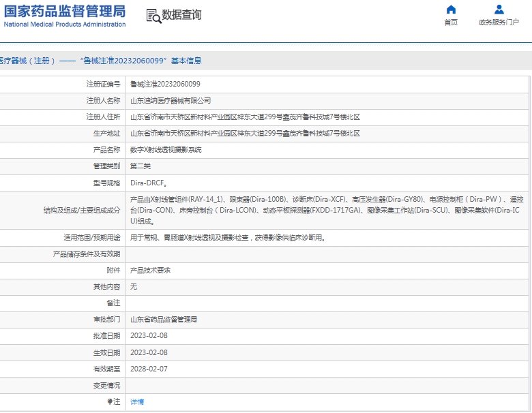Go to 首页 text link

451,22
